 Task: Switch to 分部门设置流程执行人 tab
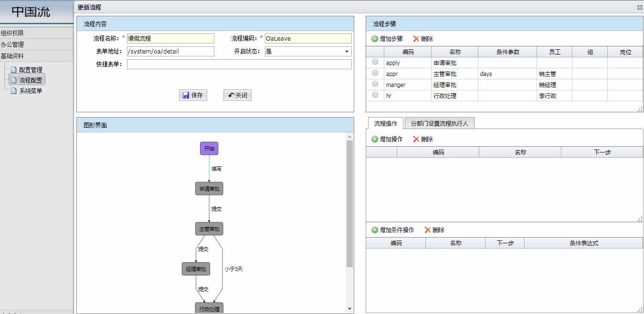pos(439,123)
